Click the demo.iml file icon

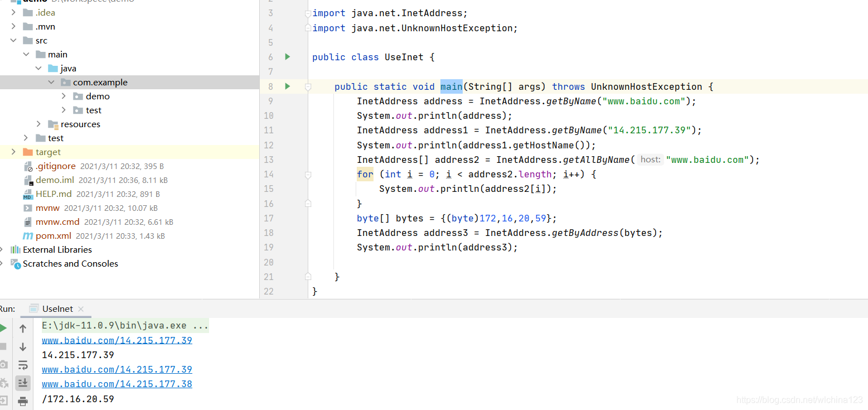(x=28, y=180)
